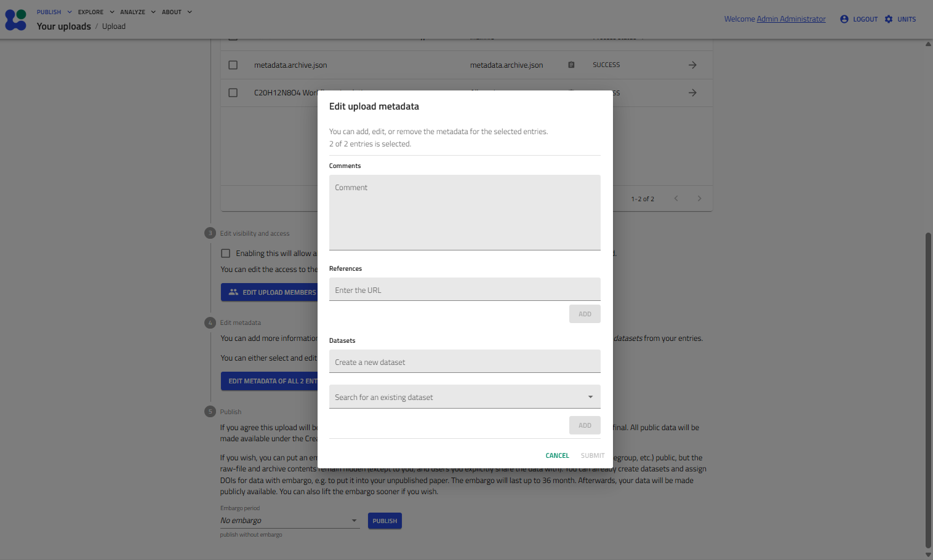Click the SUCCESS status text
This screenshot has width=933, height=560.
point(606,65)
